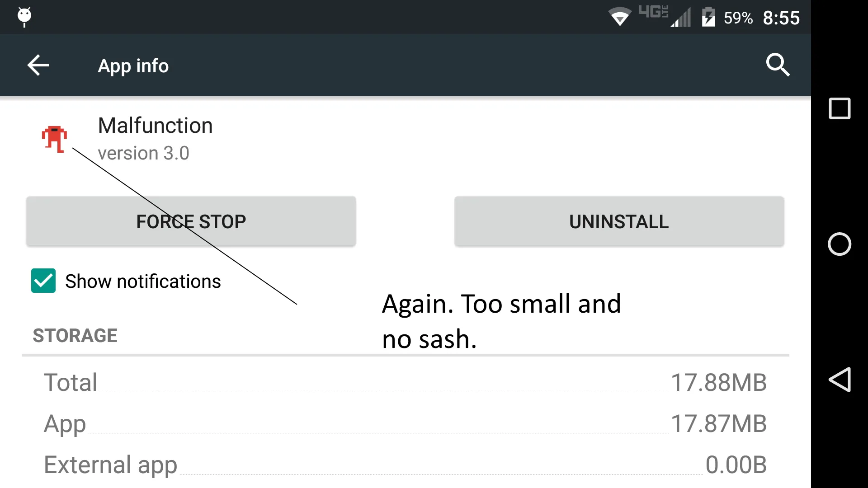The width and height of the screenshot is (868, 488).
Task: Tap the Show notifications label
Action: click(143, 282)
